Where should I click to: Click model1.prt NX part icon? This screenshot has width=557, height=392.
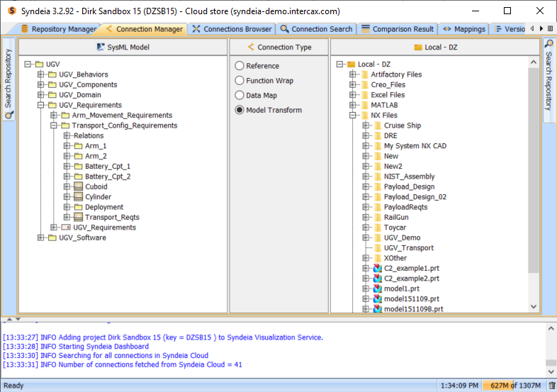[x=377, y=289]
